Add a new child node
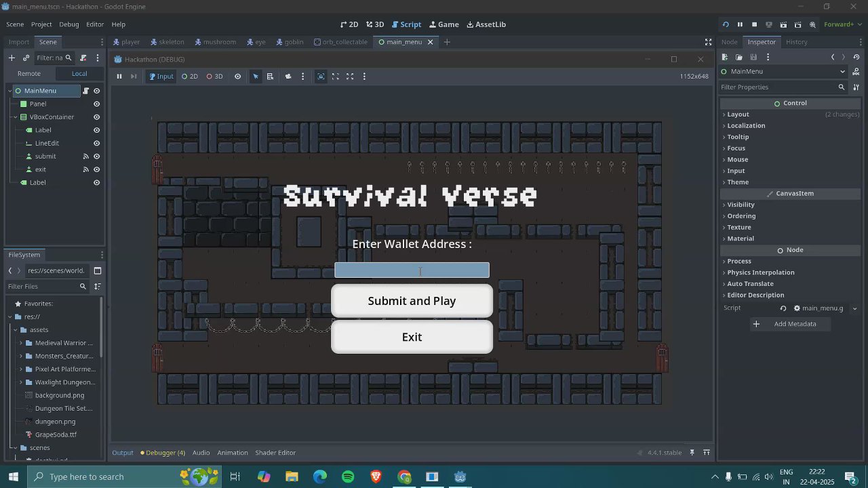868x488 pixels. coord(12,58)
